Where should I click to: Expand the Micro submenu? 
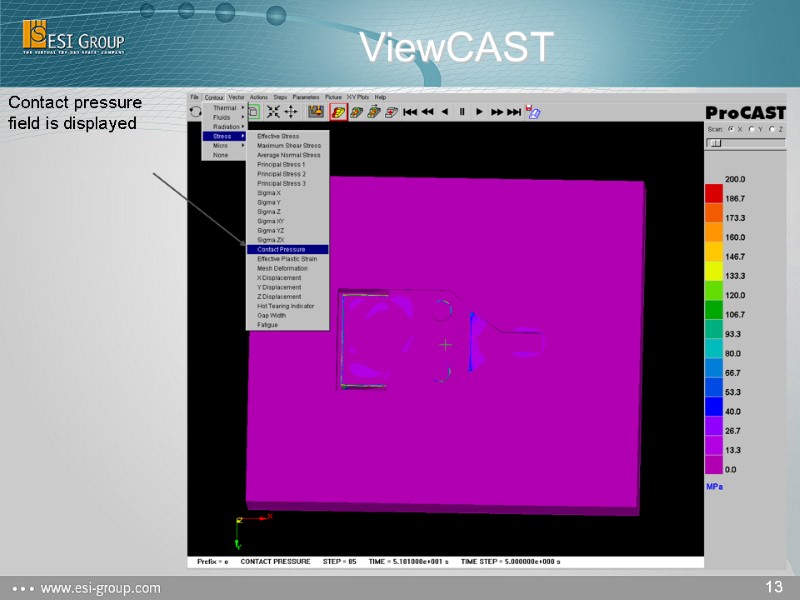coord(224,145)
